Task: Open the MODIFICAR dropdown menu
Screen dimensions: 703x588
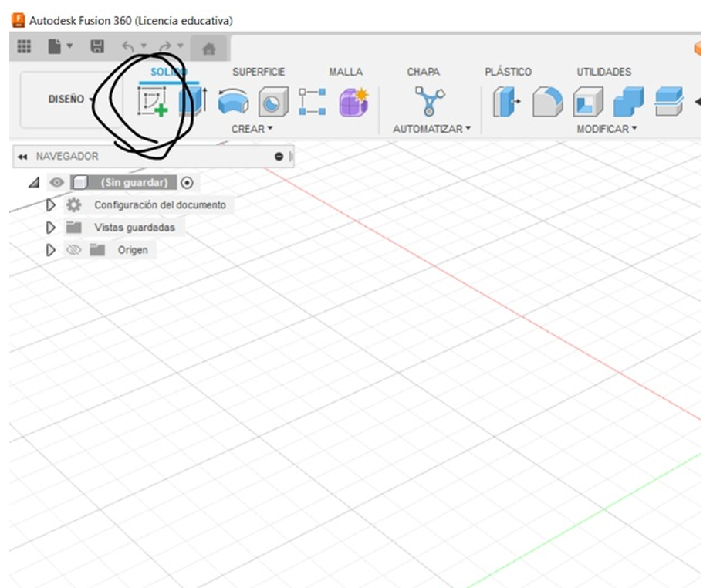Action: [x=607, y=129]
